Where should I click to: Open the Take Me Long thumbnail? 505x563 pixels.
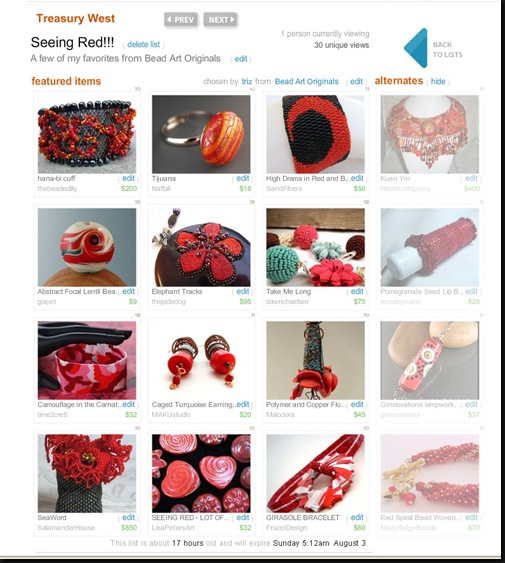click(x=315, y=247)
